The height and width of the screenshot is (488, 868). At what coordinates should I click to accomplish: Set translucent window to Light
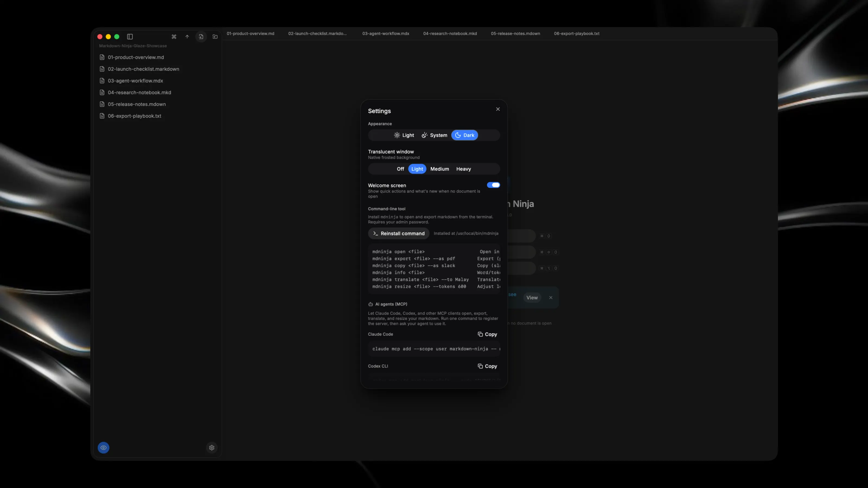pos(417,169)
